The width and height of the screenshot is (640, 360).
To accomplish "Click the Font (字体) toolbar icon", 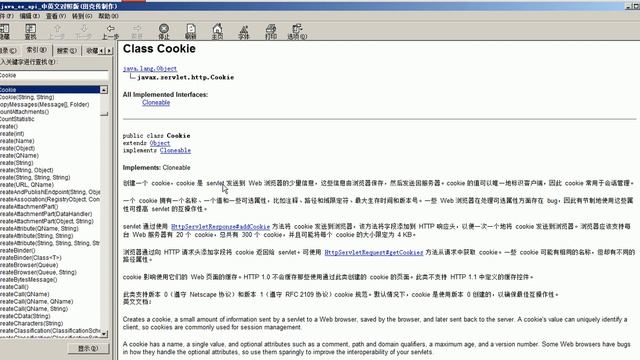I will 244,31.
